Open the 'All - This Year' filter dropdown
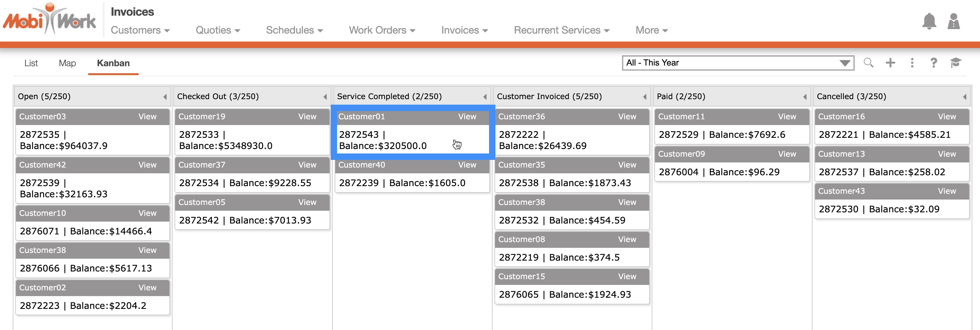Viewport: 980px width, 330px height. pos(738,63)
